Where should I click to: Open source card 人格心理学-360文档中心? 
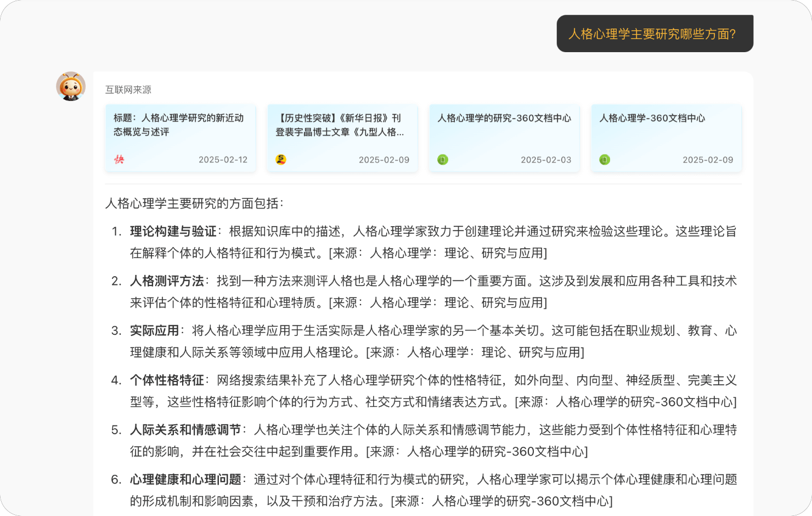(x=666, y=138)
